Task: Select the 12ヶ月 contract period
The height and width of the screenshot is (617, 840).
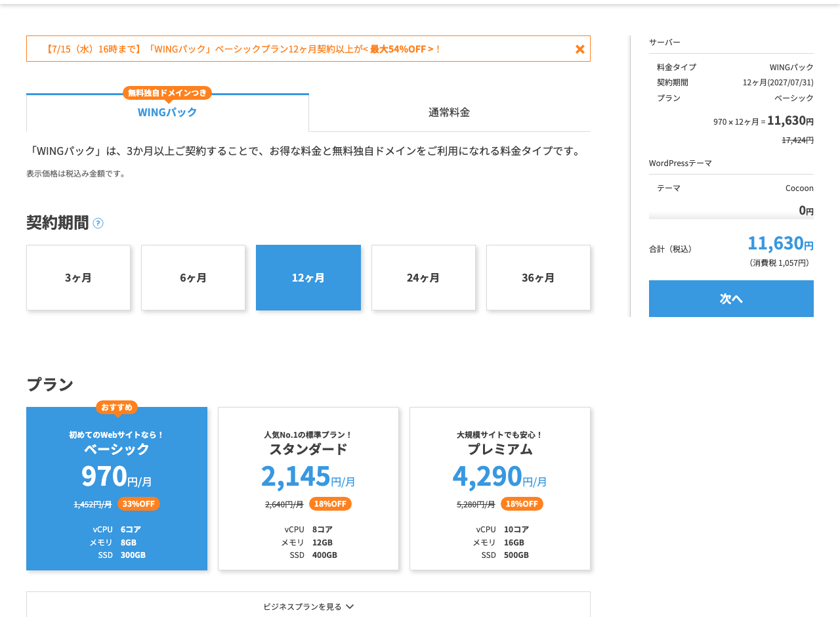Action: click(x=308, y=278)
